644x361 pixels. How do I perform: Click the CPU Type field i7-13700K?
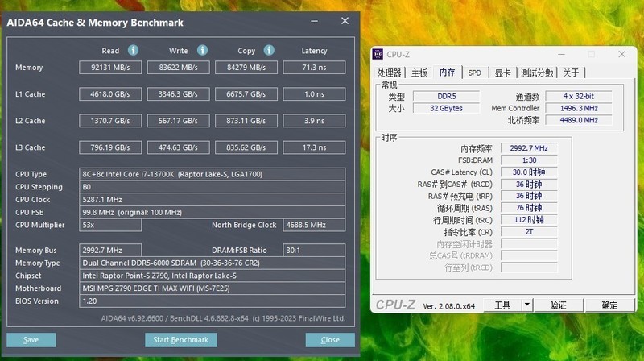pyautogui.click(x=213, y=174)
